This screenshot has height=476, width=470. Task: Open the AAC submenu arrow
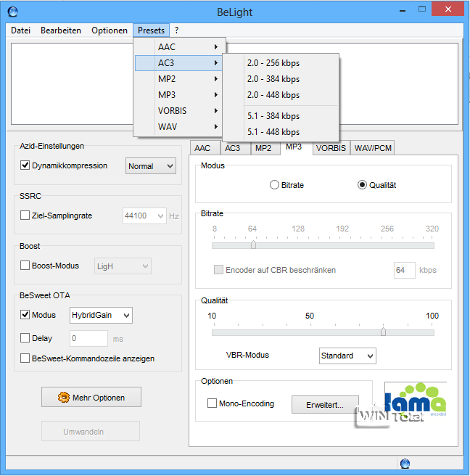215,46
